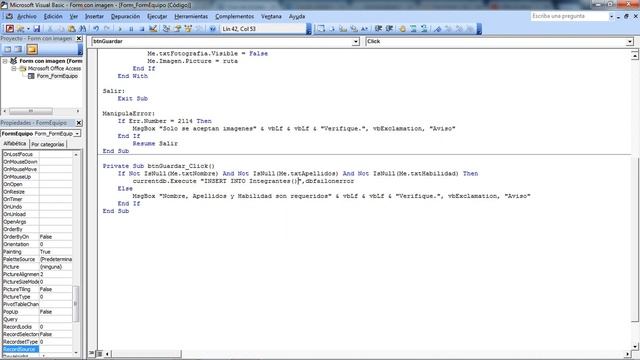The image size is (640, 360).
Task: Toggle Folders in the Project panel
Action: (x=32, y=49)
